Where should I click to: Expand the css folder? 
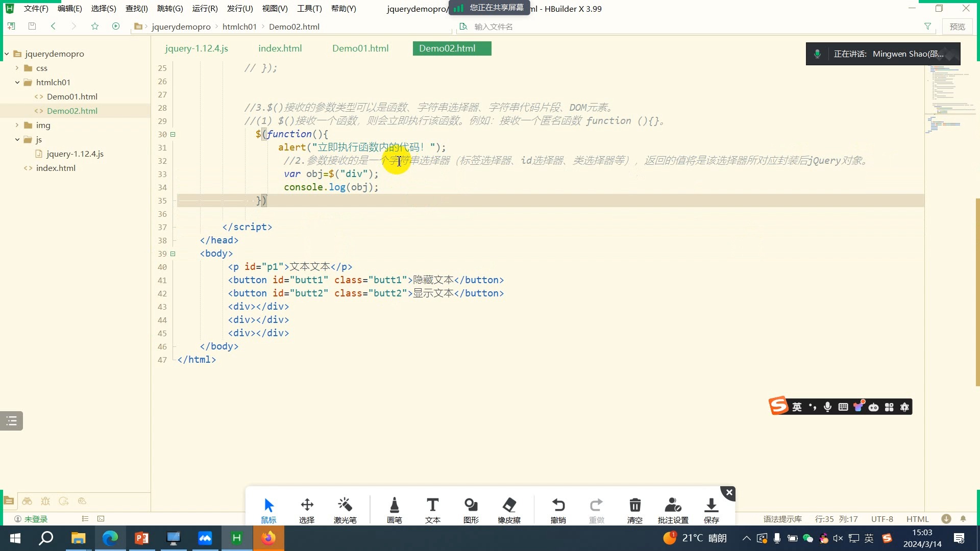[17, 68]
